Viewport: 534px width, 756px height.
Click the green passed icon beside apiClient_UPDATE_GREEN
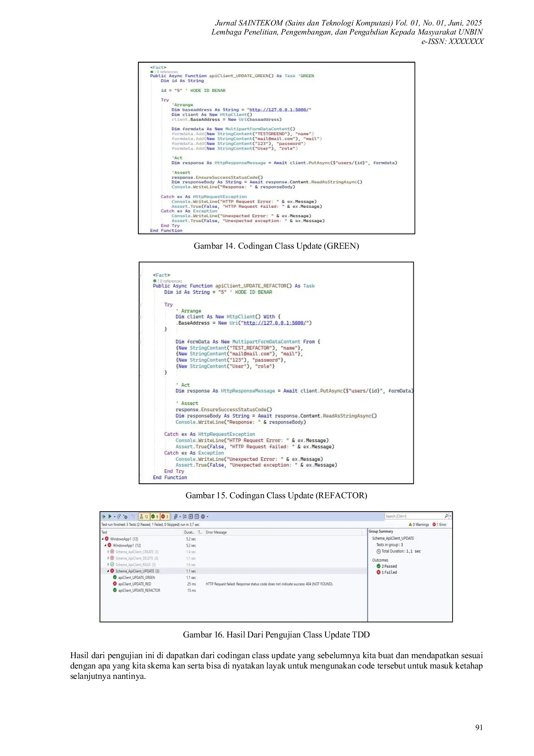115,578
